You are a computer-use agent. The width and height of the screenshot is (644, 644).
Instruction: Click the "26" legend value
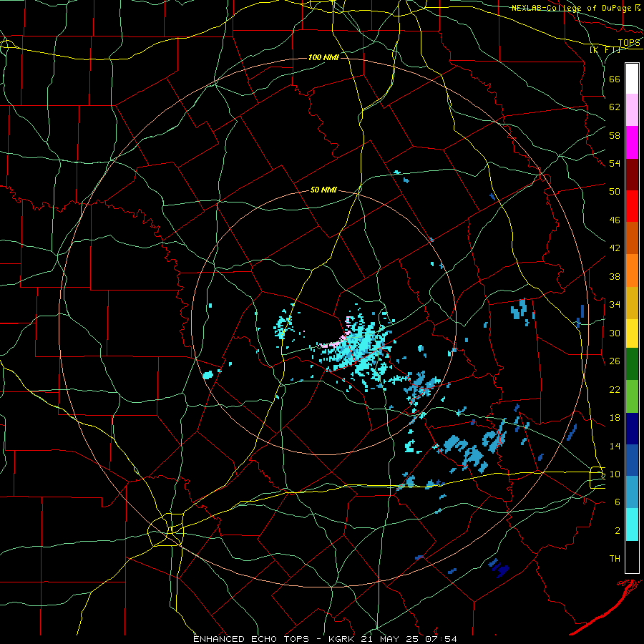coord(615,361)
